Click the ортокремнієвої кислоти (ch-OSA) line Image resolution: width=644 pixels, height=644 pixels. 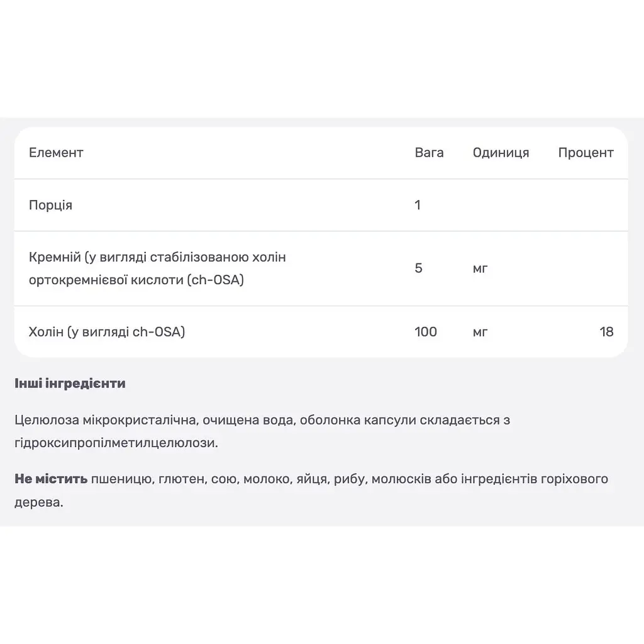[136, 280]
